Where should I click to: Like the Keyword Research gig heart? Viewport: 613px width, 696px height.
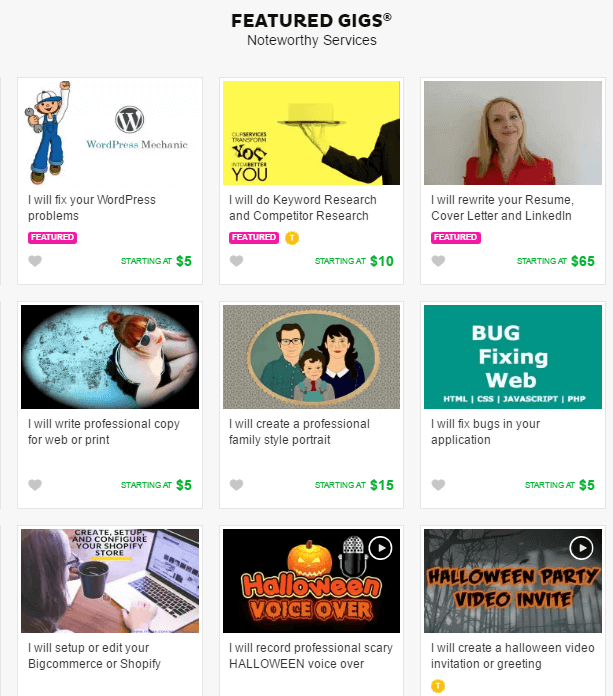click(237, 261)
